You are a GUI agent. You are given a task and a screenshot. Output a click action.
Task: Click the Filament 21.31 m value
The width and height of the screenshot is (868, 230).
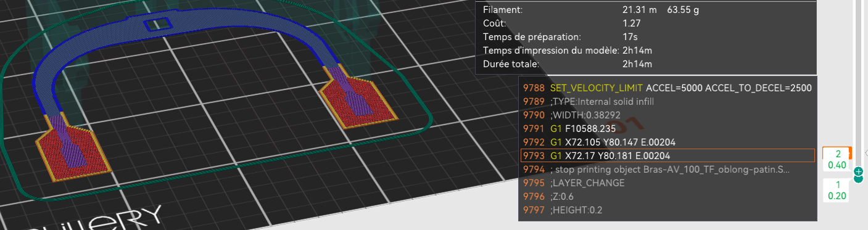[x=640, y=10]
